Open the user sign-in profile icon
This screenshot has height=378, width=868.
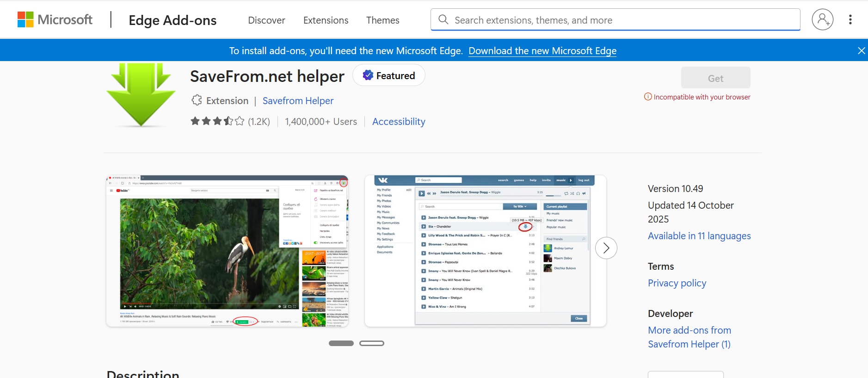point(822,19)
